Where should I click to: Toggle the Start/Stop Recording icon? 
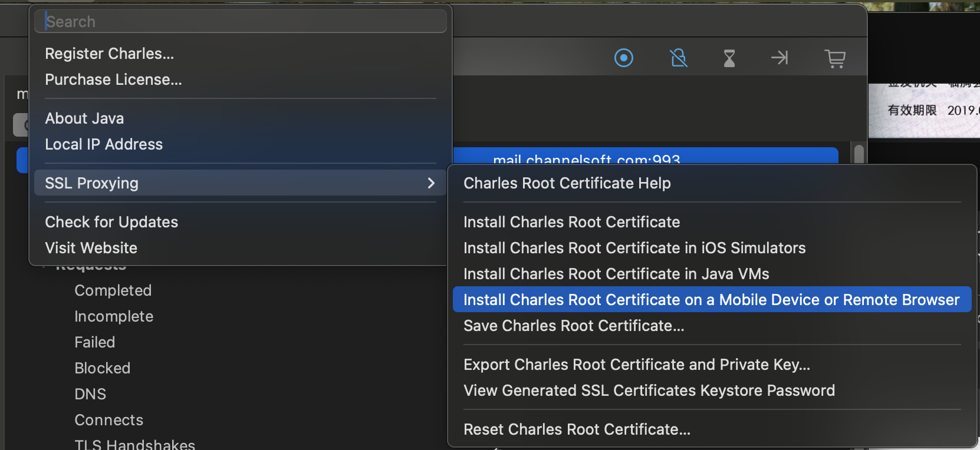[623, 58]
